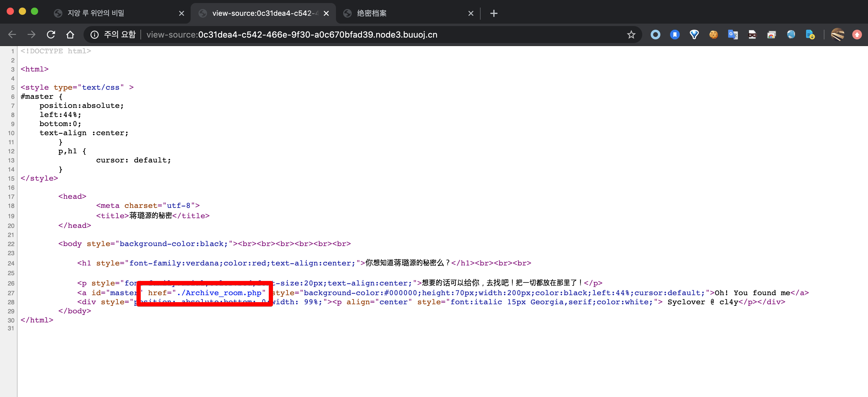The image size is (868, 397).
Task: Open a new browser tab
Action: point(494,13)
